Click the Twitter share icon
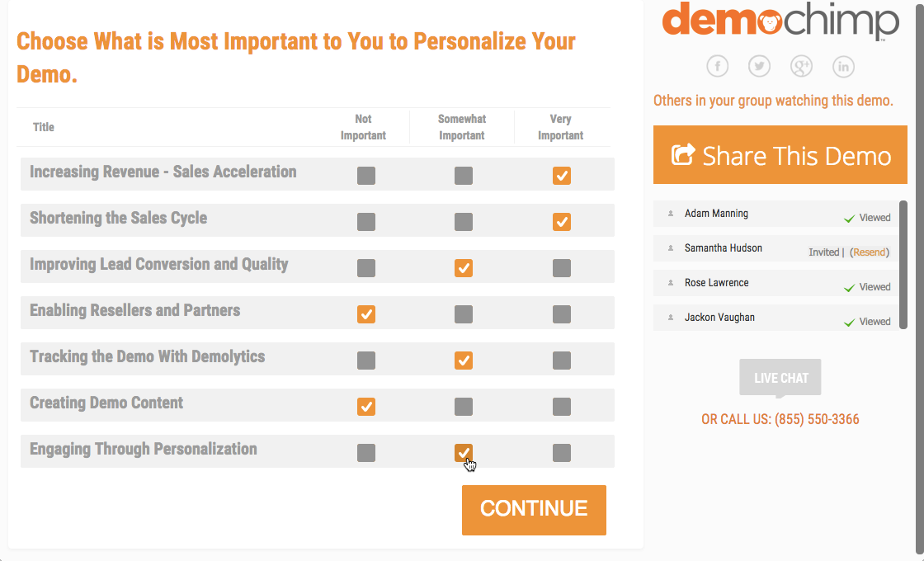This screenshot has width=924, height=561. [x=759, y=67]
